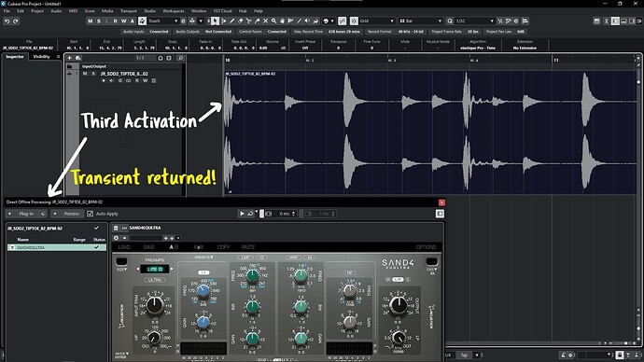Expand the PRESETS menu in SAND4 plugin

[203, 258]
